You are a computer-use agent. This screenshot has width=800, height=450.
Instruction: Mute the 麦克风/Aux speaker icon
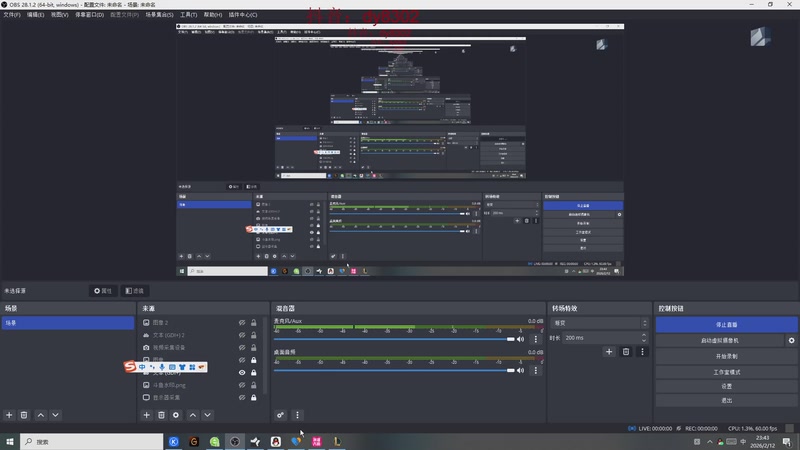pos(520,339)
